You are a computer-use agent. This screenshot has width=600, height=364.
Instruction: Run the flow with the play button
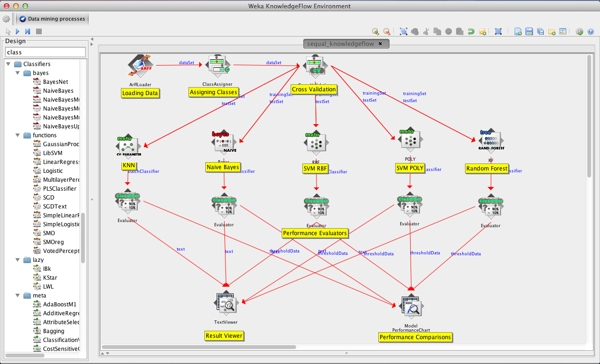click(17, 31)
